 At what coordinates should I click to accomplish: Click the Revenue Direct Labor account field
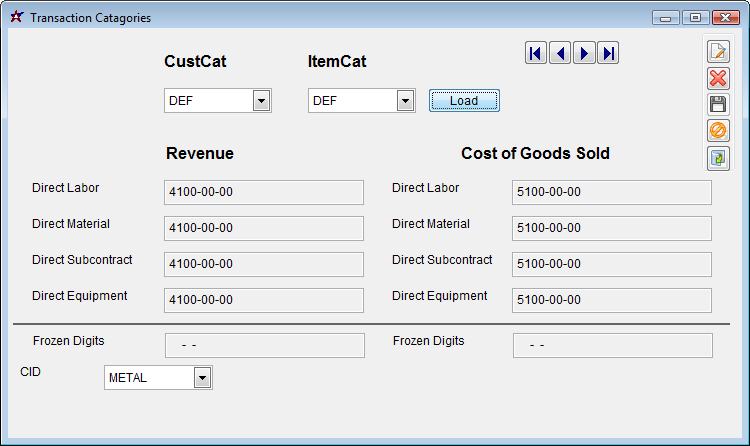coord(263,192)
